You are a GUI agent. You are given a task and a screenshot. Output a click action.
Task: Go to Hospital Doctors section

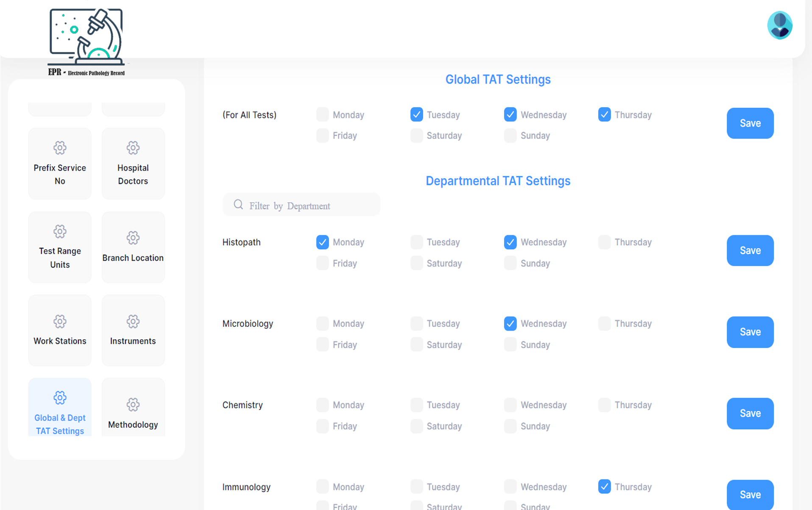click(133, 164)
